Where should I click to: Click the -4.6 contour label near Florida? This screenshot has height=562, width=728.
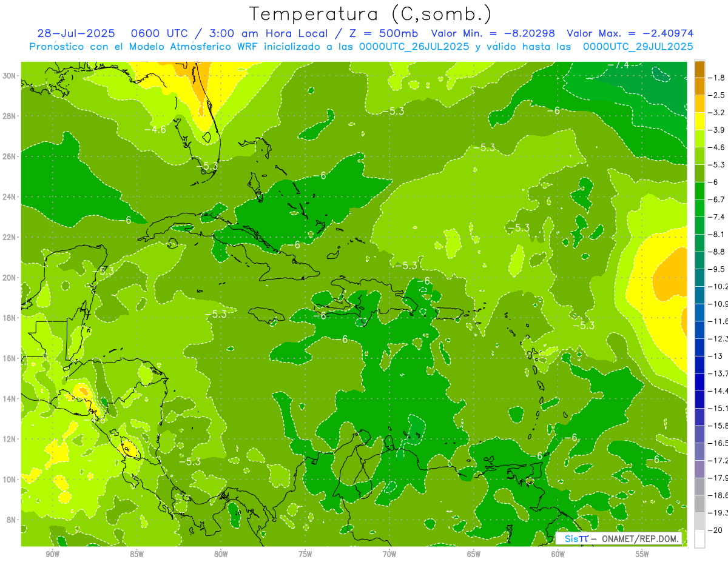pyautogui.click(x=155, y=129)
